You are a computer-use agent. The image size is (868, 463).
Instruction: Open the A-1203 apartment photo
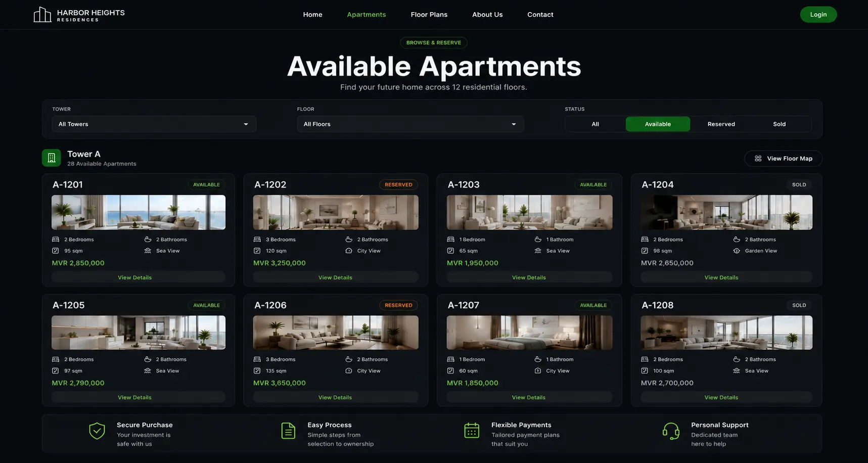[529, 212]
